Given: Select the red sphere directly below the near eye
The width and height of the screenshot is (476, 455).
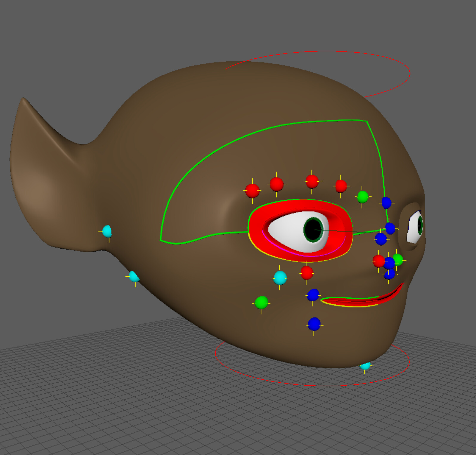Looking at the screenshot, I should [x=307, y=273].
